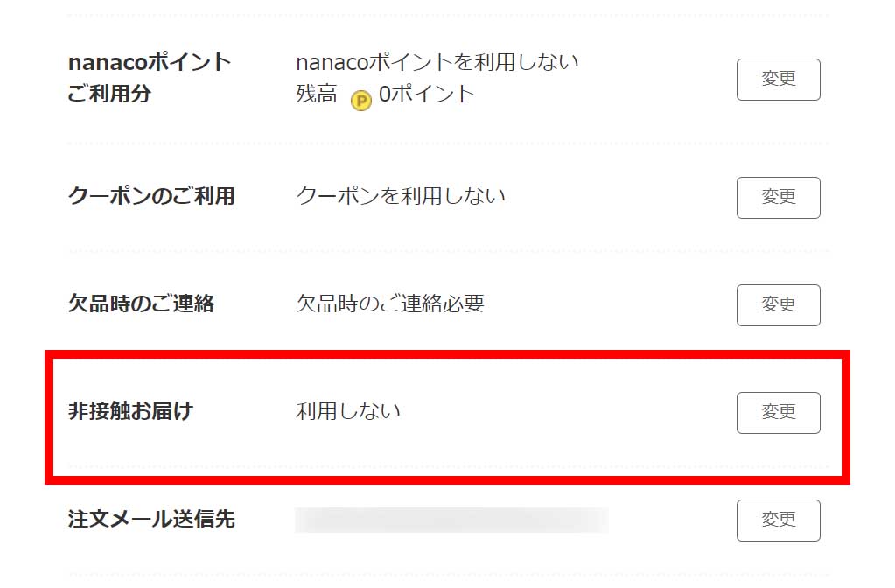Select the クーポンのご利用 row label
Screen dimensions: 895x588
click(x=151, y=196)
